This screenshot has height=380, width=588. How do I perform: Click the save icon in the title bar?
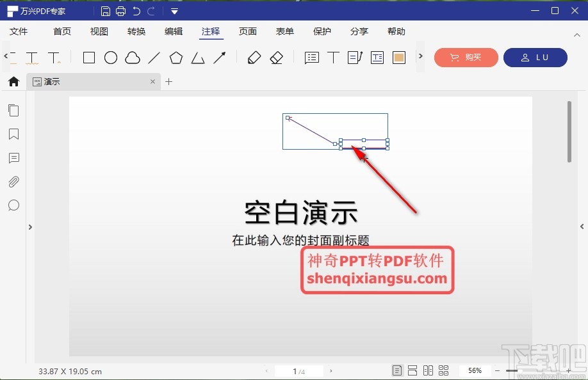pos(105,10)
